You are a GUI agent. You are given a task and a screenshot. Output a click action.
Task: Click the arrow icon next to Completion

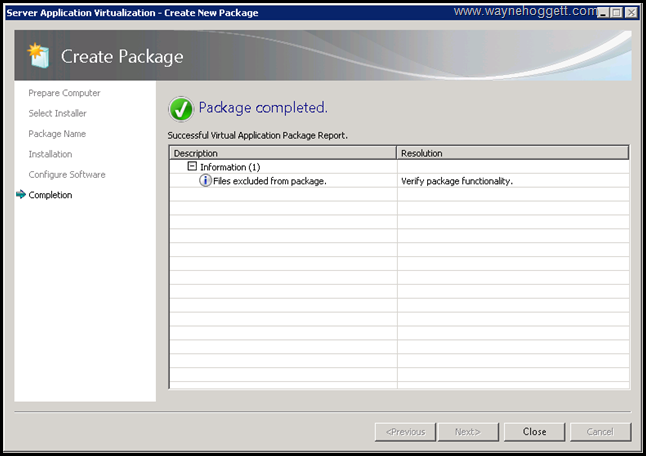(21, 194)
